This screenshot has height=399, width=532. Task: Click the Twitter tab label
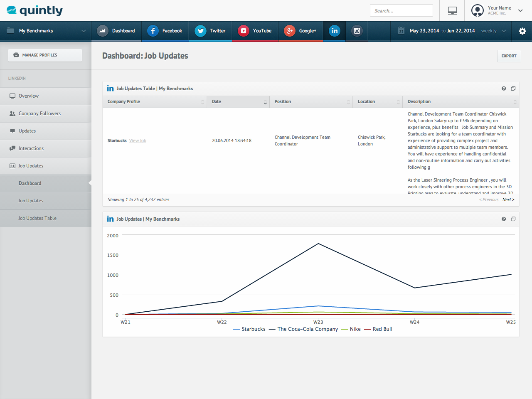click(217, 31)
